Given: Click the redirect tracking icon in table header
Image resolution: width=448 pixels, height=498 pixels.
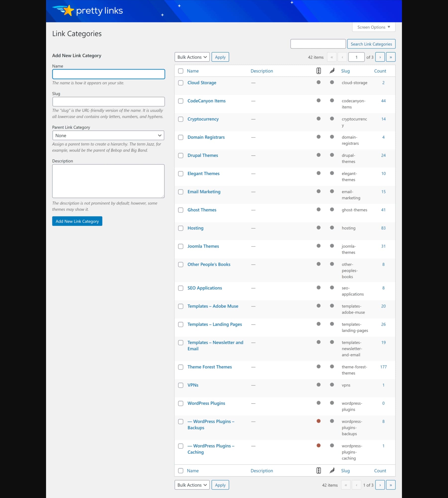Looking at the screenshot, I should [x=319, y=71].
